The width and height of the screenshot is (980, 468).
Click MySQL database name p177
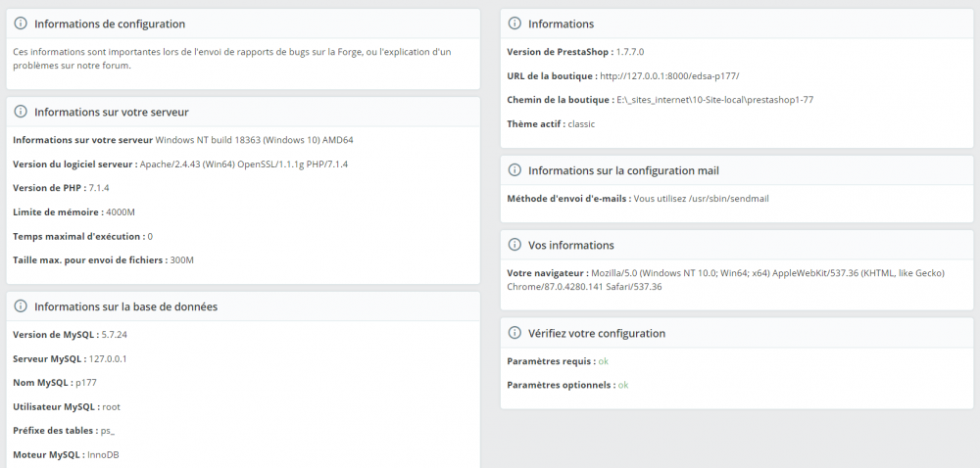[x=85, y=383]
